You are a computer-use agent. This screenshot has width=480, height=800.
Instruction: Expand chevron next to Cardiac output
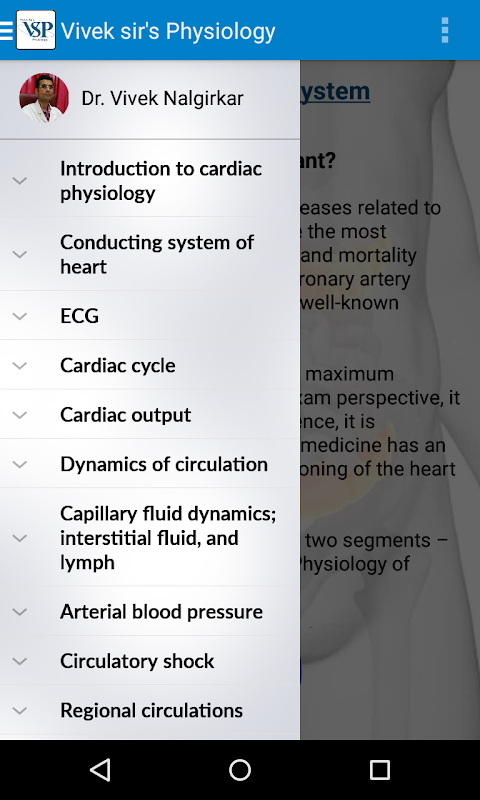(19, 415)
